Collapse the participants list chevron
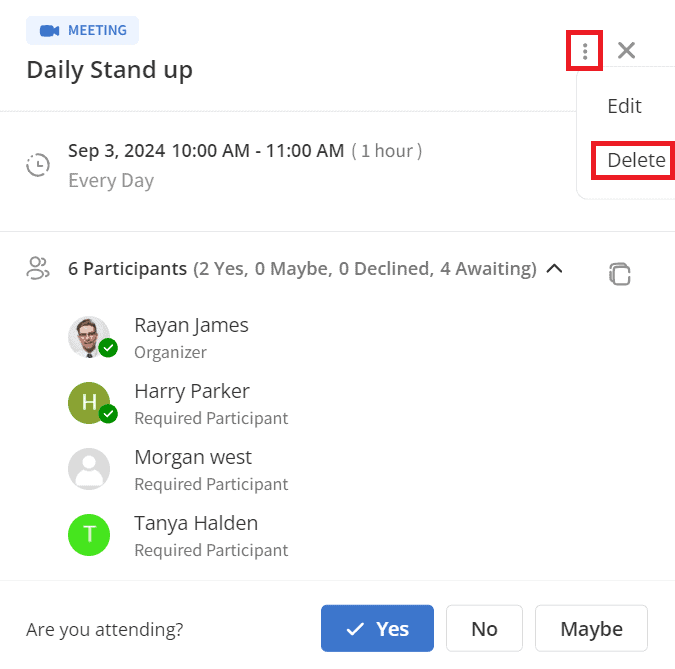The image size is (675, 669). click(x=554, y=269)
